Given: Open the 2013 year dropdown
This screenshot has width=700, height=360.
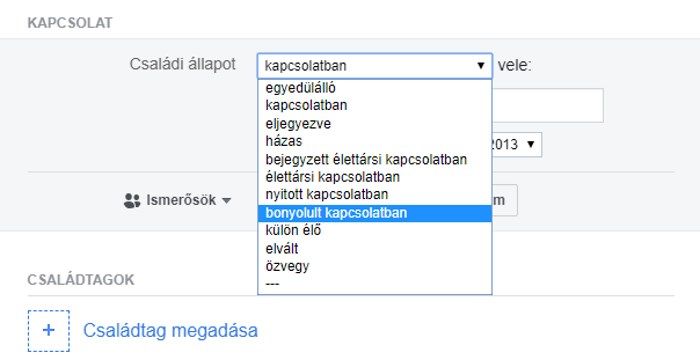Looking at the screenshot, I should (517, 144).
